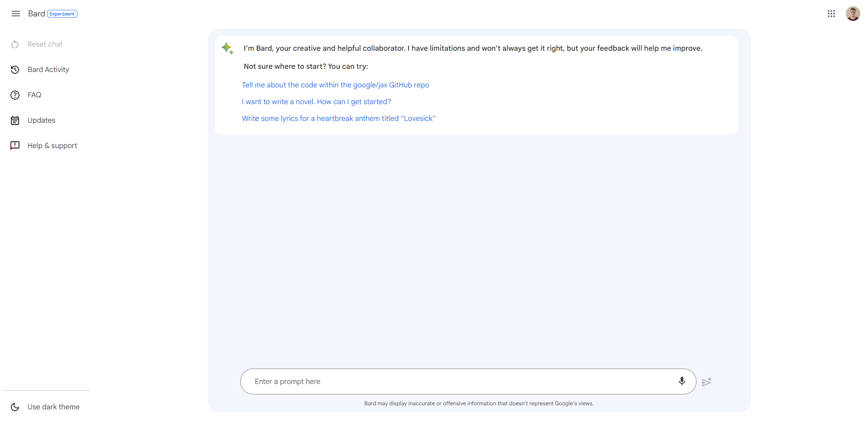This screenshot has width=868, height=422.
Task: Click the google/jax GitHub repo suggestion
Action: (x=335, y=85)
